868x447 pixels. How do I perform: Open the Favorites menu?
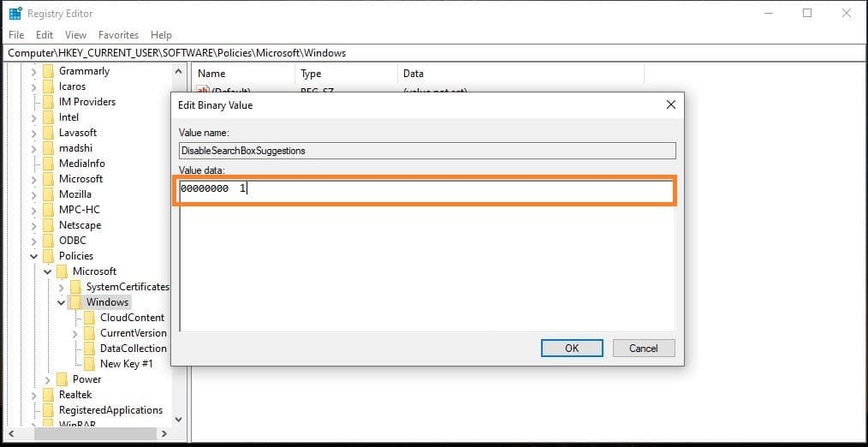[x=118, y=35]
